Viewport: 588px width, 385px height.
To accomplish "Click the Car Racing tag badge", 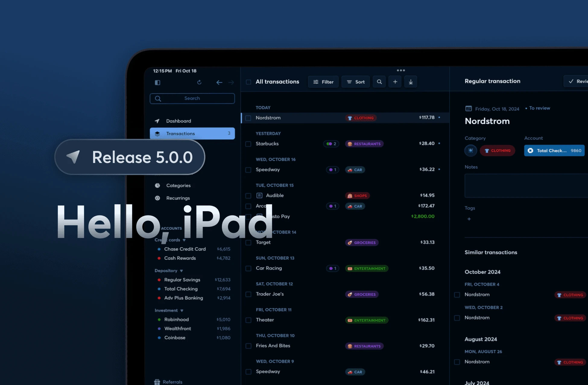I will pyautogui.click(x=333, y=268).
